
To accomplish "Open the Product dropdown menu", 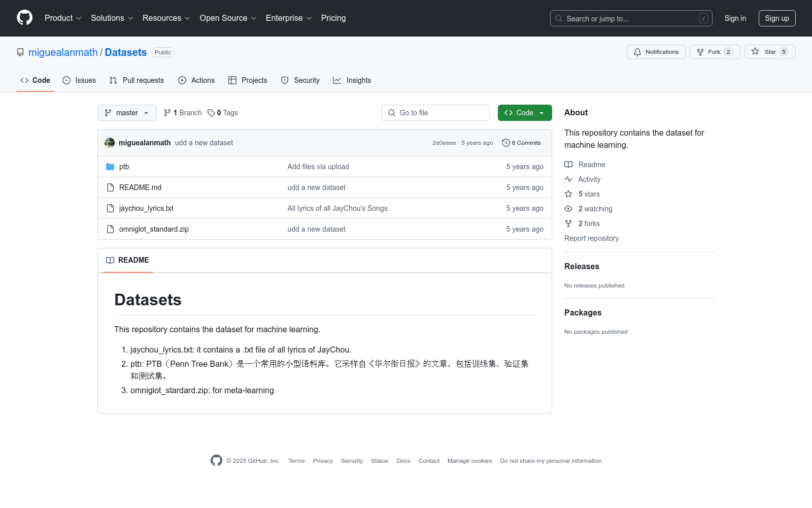I will click(63, 18).
